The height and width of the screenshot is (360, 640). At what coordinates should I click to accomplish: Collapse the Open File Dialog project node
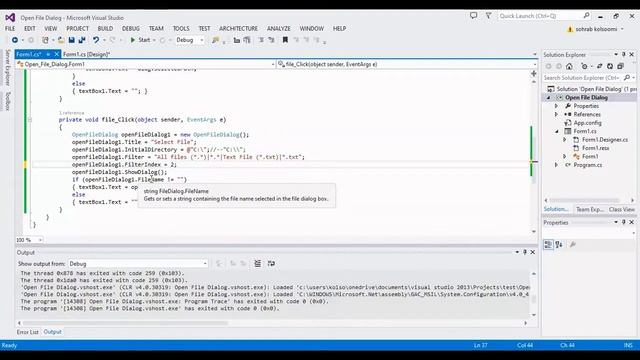[x=549, y=98]
